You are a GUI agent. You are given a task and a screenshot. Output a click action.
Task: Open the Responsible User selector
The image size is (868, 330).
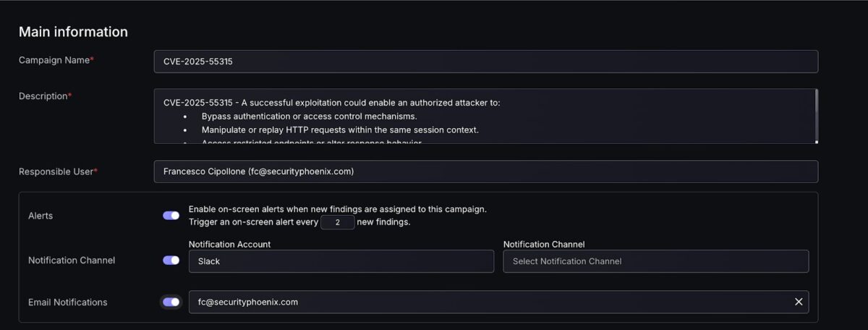coord(485,172)
